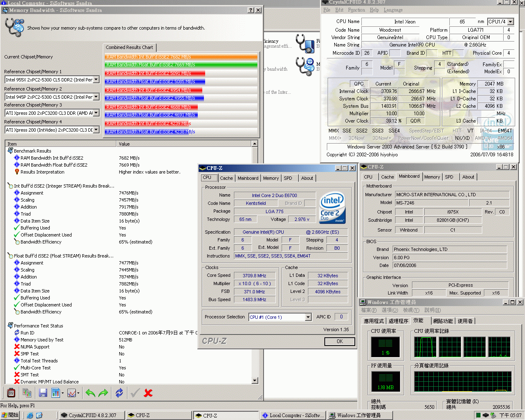The width and height of the screenshot is (525, 420).
Task: Switch to Cache tab in front CPU-Z window
Action: click(x=226, y=178)
